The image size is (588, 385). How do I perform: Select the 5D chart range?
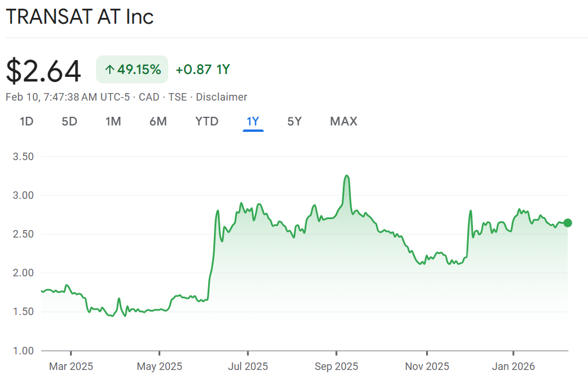coord(69,121)
